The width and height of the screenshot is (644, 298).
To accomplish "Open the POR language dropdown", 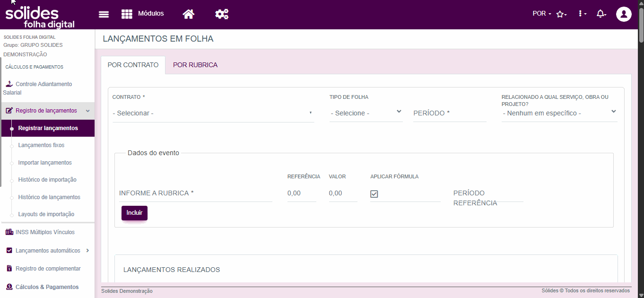I will 542,14.
